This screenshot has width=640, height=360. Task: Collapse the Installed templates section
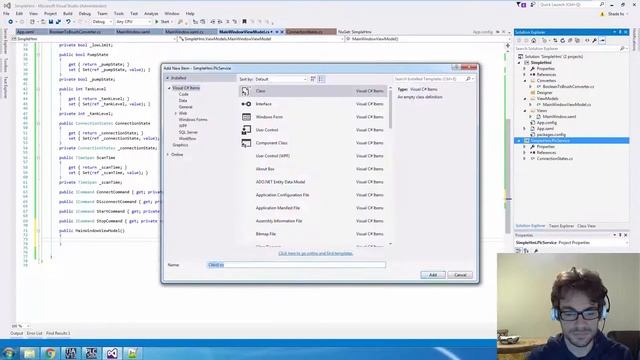tap(167, 78)
